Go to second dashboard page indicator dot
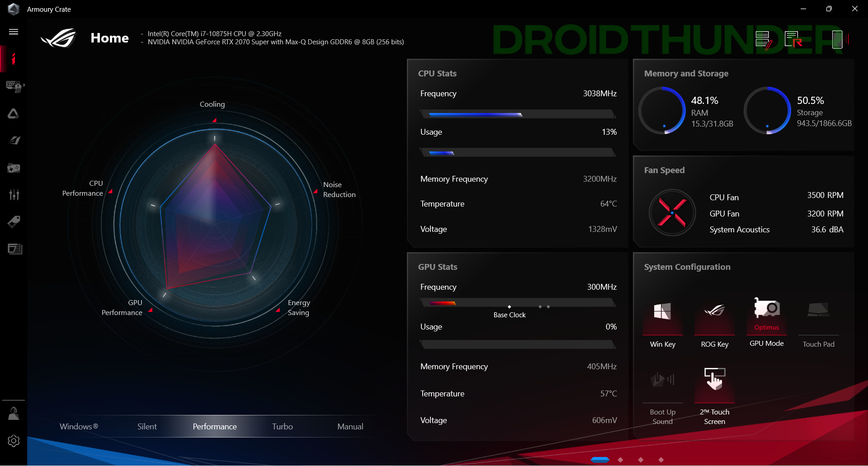This screenshot has height=466, width=868. point(620,460)
